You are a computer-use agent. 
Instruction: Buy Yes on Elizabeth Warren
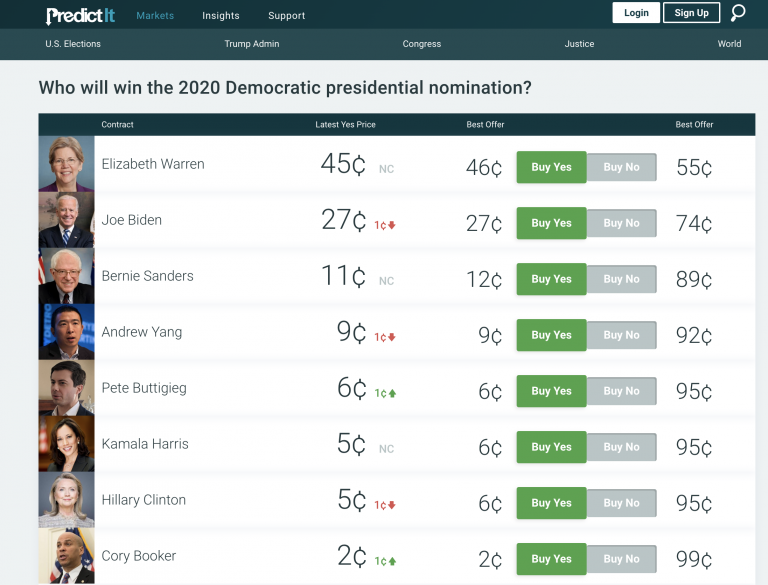[x=552, y=167]
